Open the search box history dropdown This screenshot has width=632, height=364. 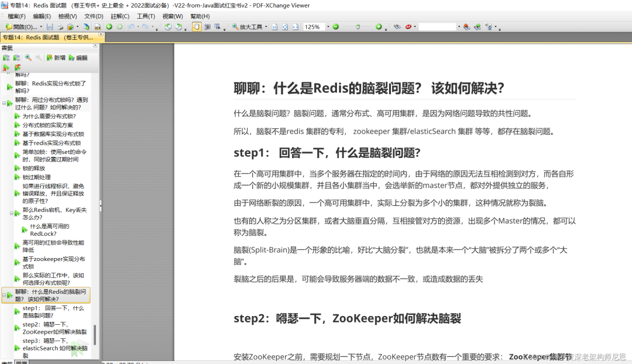pyautogui.click(x=459, y=27)
